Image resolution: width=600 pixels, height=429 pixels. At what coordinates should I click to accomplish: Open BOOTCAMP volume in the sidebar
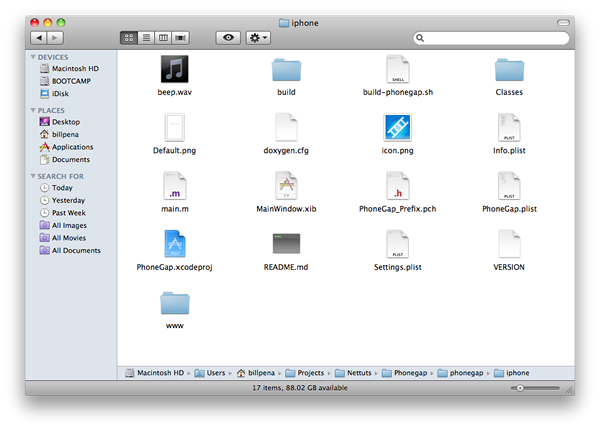pyautogui.click(x=65, y=81)
